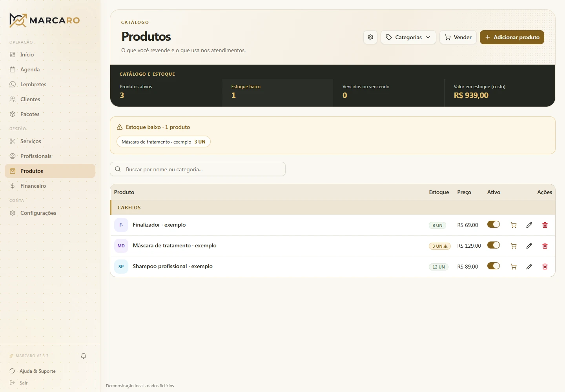Edit Shampoo profissional pencil icon

(529, 267)
